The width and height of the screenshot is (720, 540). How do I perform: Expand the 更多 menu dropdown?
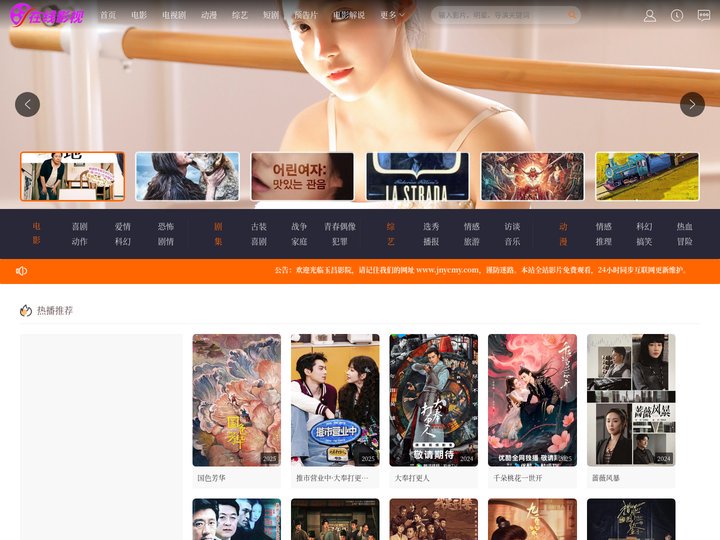(392, 15)
